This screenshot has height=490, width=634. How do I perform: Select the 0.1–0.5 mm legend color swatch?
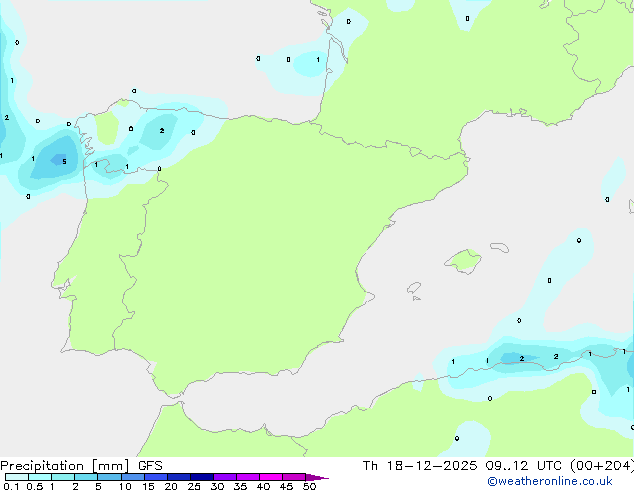pos(17,477)
